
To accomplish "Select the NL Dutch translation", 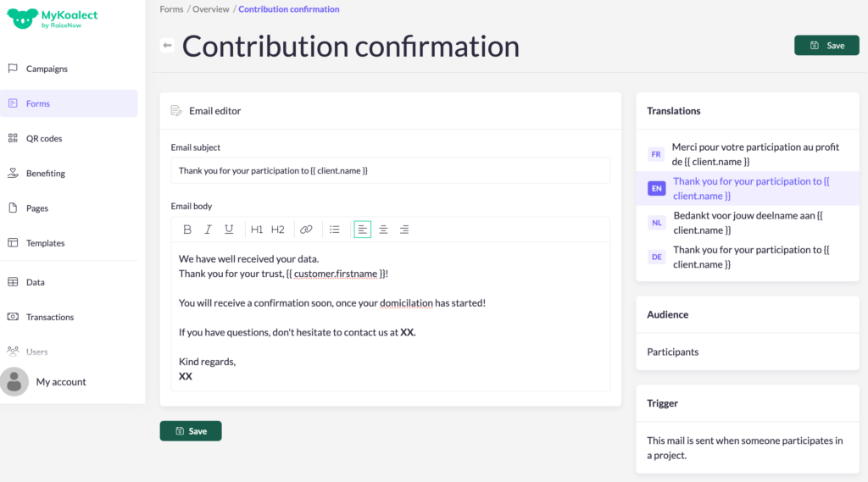I will click(x=747, y=223).
